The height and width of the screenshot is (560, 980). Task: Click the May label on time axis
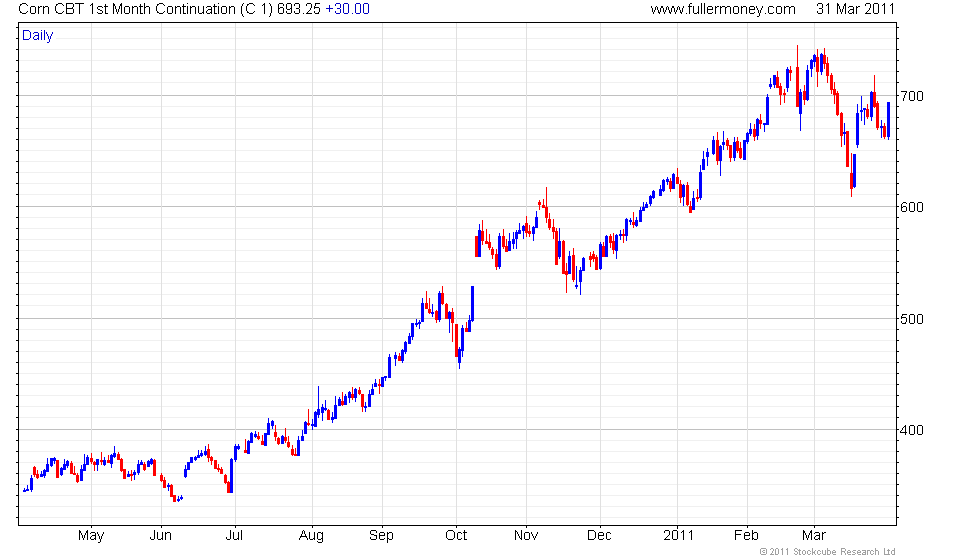pyautogui.click(x=91, y=536)
